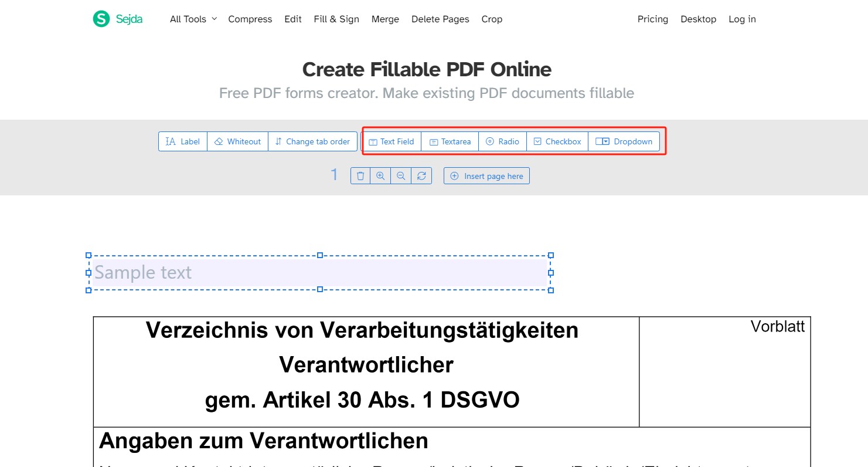Click Change tab order button
This screenshot has width=868, height=467.
(312, 141)
